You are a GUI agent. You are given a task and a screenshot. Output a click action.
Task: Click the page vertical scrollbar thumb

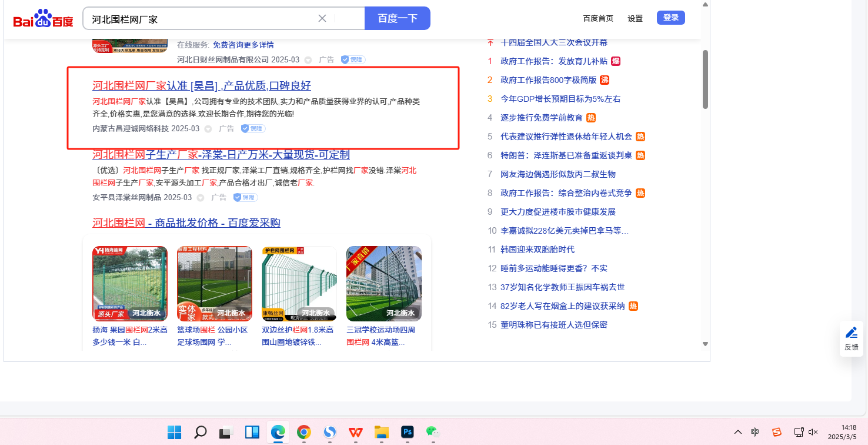point(705,79)
